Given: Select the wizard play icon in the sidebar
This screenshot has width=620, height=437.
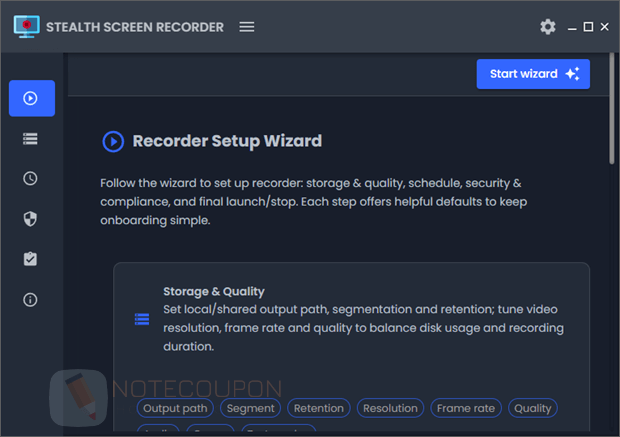Looking at the screenshot, I should coord(32,98).
